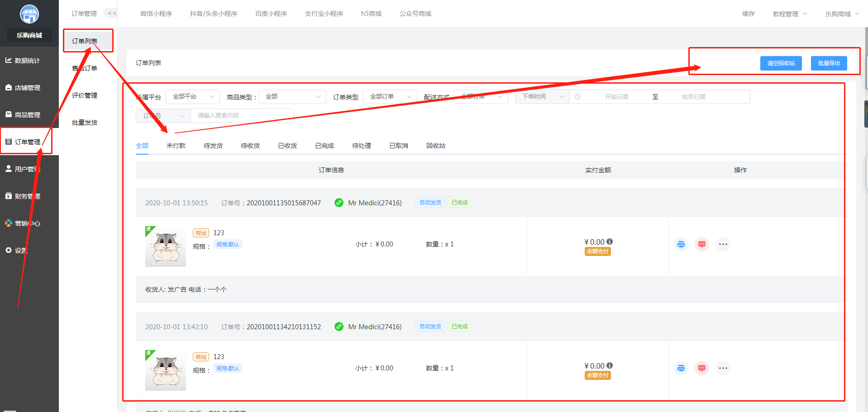Expand the 配送方式 dropdown
The height and width of the screenshot is (412, 868).
pyautogui.click(x=481, y=97)
